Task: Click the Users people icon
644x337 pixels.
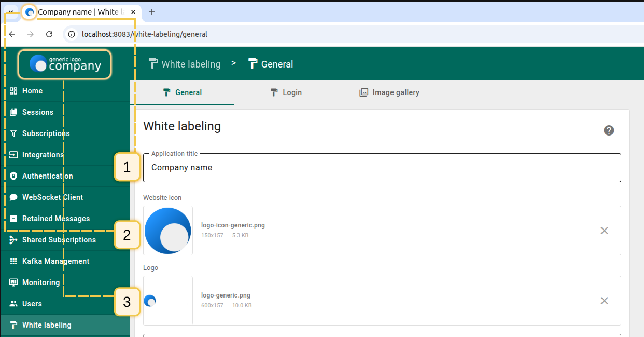Action: [14, 304]
